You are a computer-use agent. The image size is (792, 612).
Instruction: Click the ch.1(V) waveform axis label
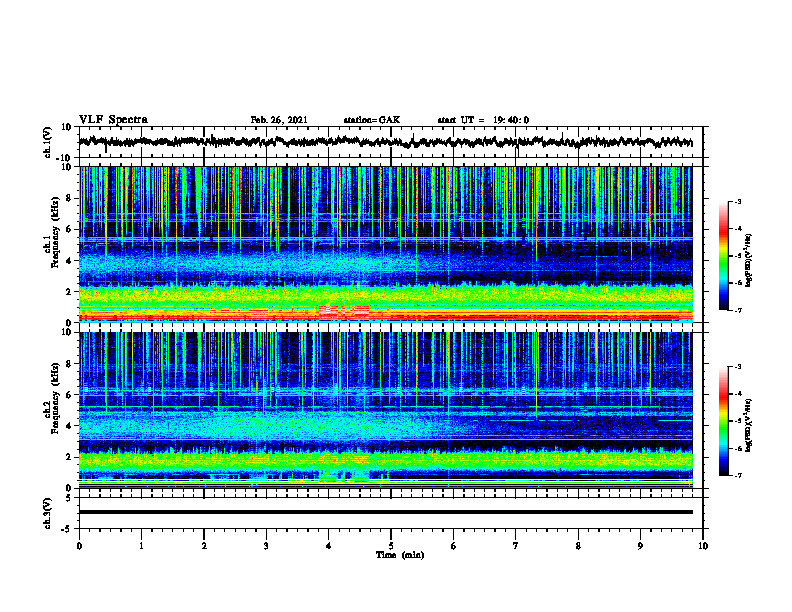tap(48, 142)
